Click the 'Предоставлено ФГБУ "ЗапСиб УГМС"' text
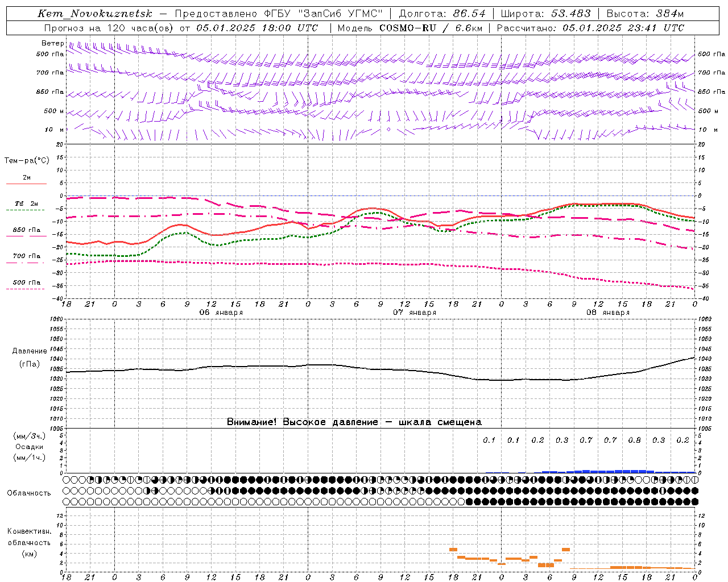 279,14
